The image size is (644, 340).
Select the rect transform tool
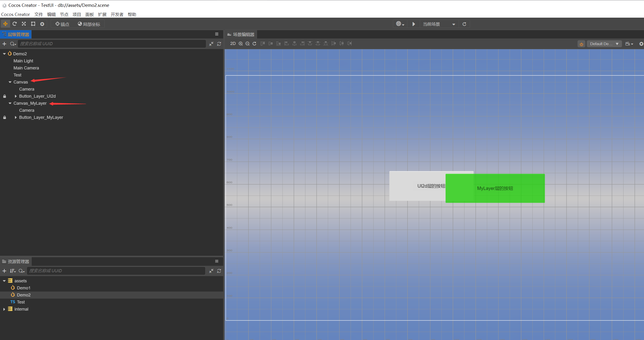(33, 24)
